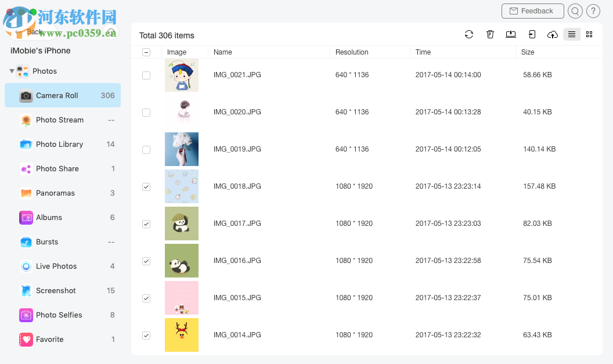Select the Favorite album
The image size is (613, 364).
49,339
